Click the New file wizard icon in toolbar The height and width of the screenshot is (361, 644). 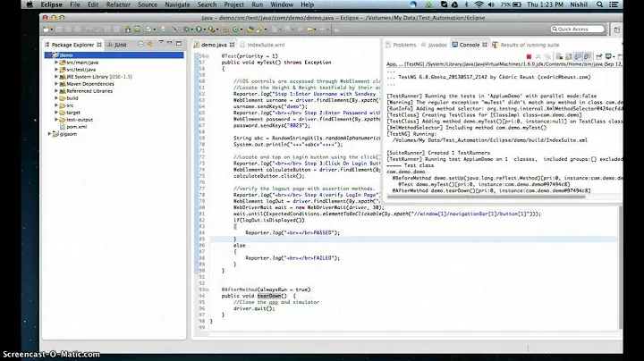[x=46, y=29]
